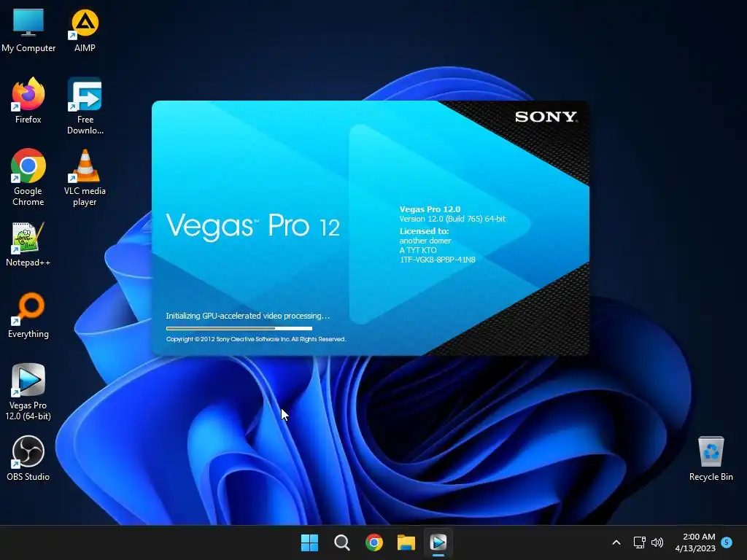Open the volume tray icon
The image size is (747, 560).
click(657, 542)
